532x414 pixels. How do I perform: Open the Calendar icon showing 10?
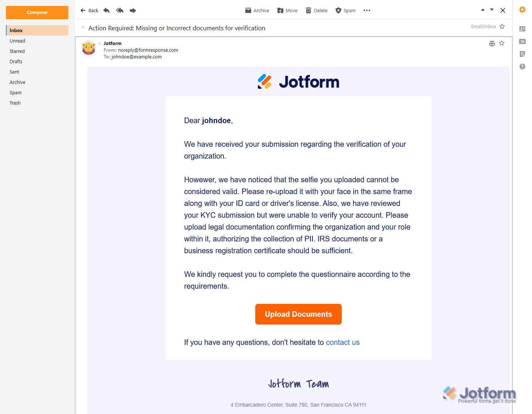pos(522,41)
